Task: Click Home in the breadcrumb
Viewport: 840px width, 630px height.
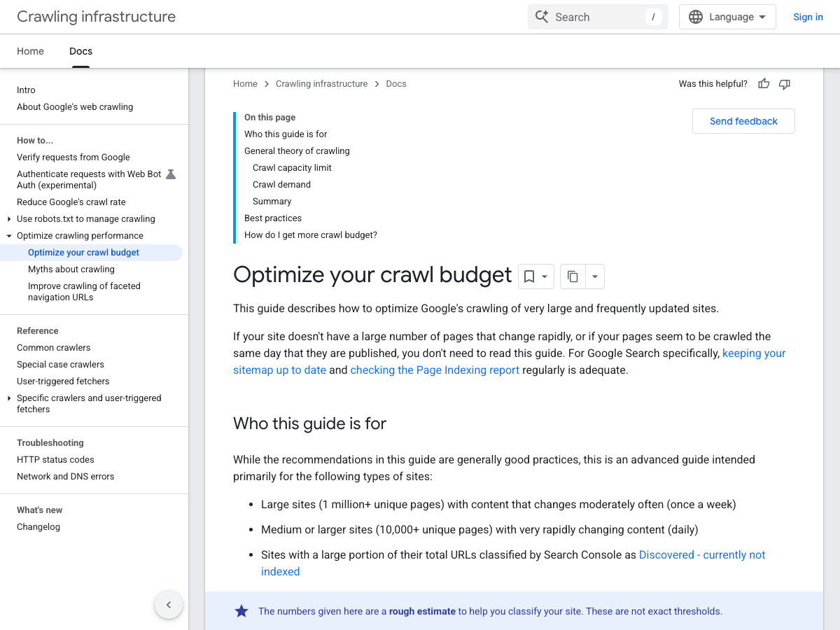Action: coord(245,84)
